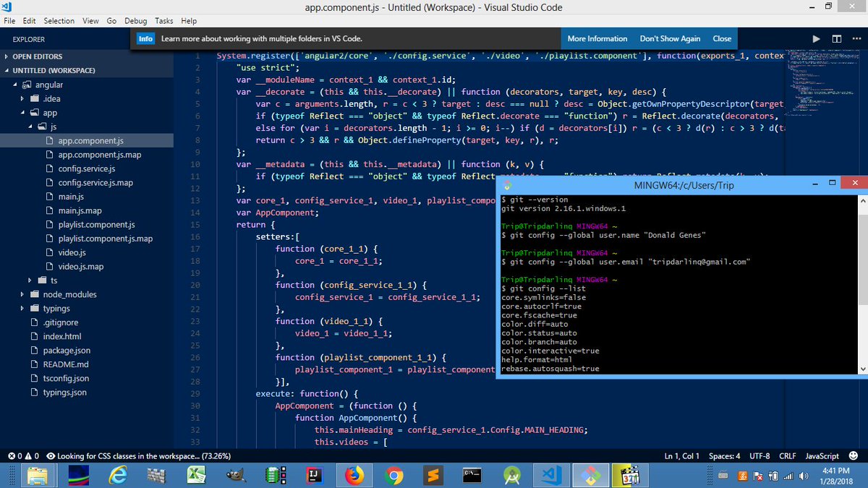
Task: Click More Information in the notification
Action: 597,39
